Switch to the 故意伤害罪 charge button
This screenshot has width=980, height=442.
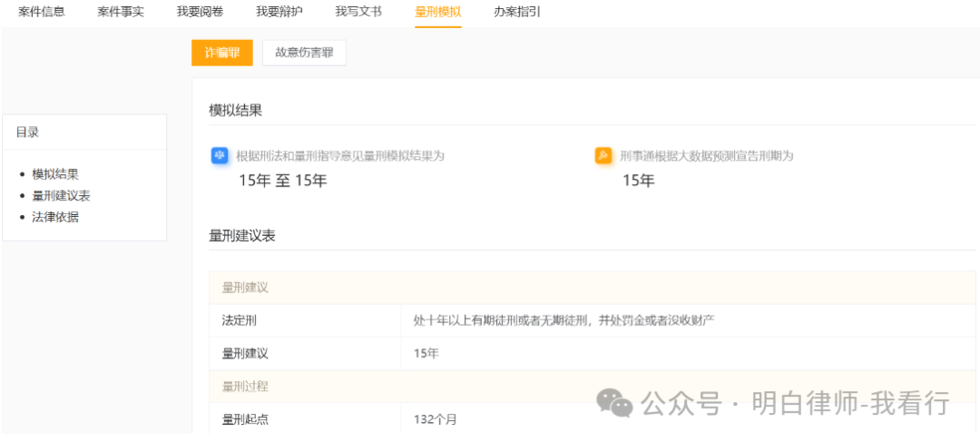(x=304, y=53)
